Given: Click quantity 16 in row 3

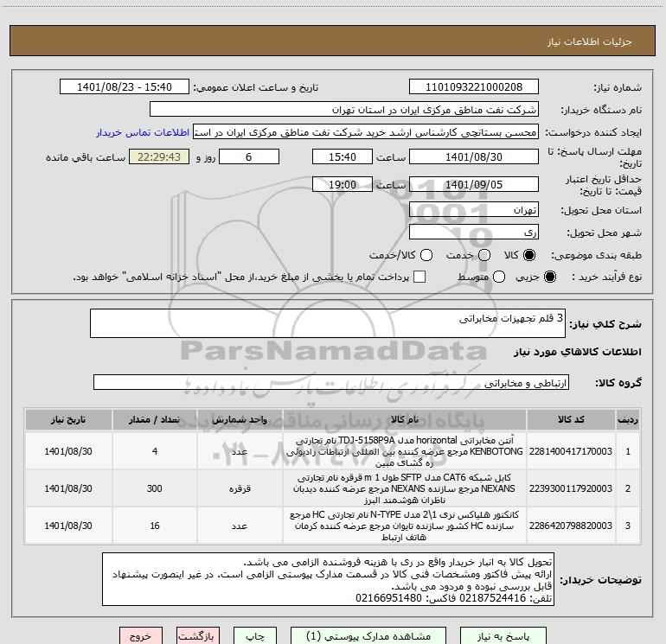Looking at the screenshot, I should 155,526.
